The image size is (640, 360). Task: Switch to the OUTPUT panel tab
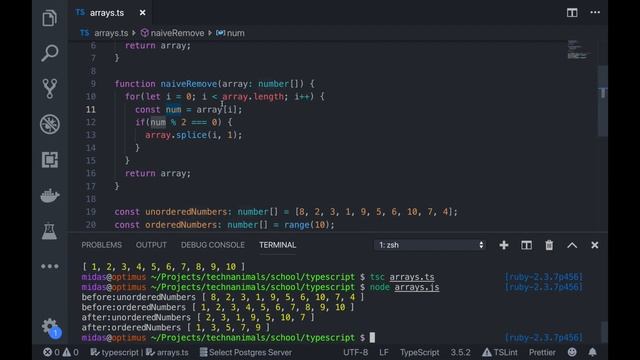(151, 245)
